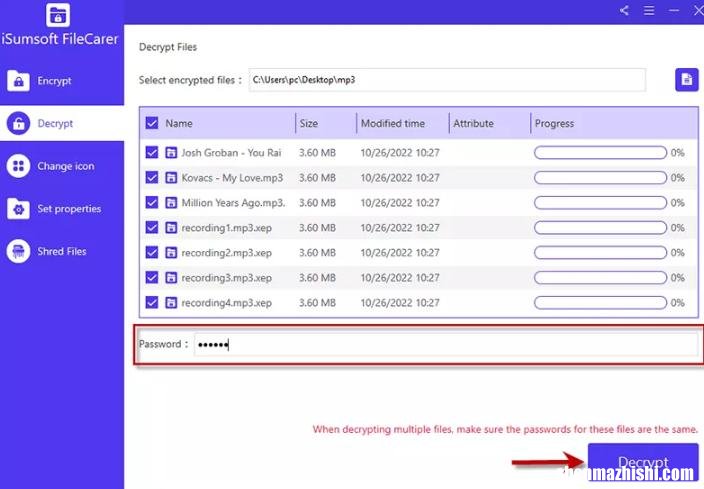
Task: Click progress bar of recording1.mp3.xep
Action: click(x=600, y=228)
